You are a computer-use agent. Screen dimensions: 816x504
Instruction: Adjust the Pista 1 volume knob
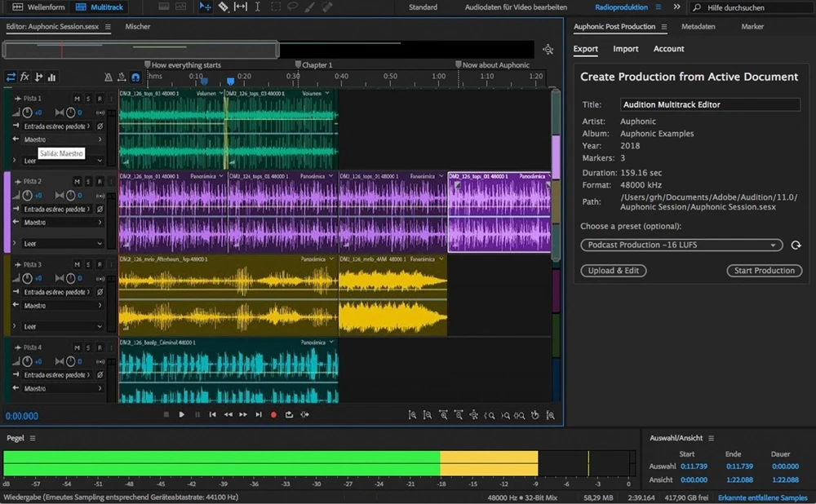[x=28, y=113]
